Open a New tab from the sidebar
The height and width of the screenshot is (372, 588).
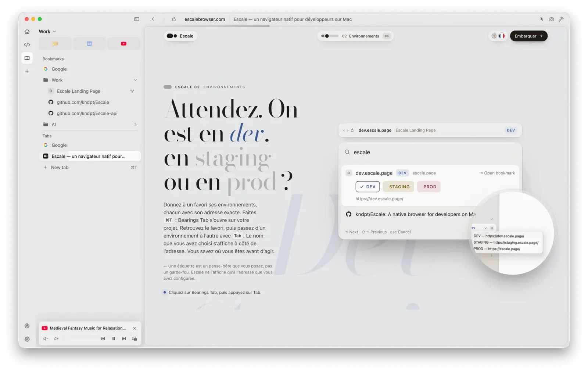coord(89,168)
